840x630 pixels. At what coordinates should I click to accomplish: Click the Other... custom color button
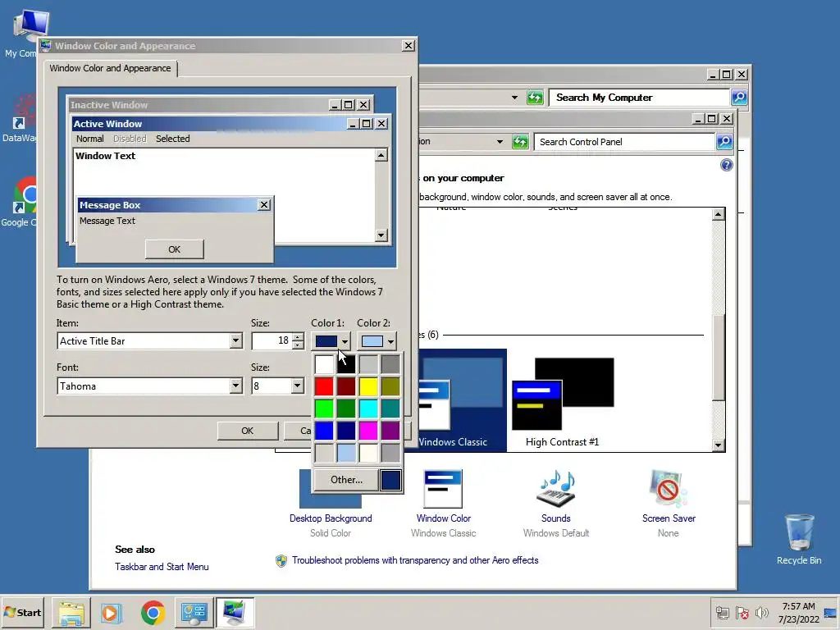click(x=346, y=480)
